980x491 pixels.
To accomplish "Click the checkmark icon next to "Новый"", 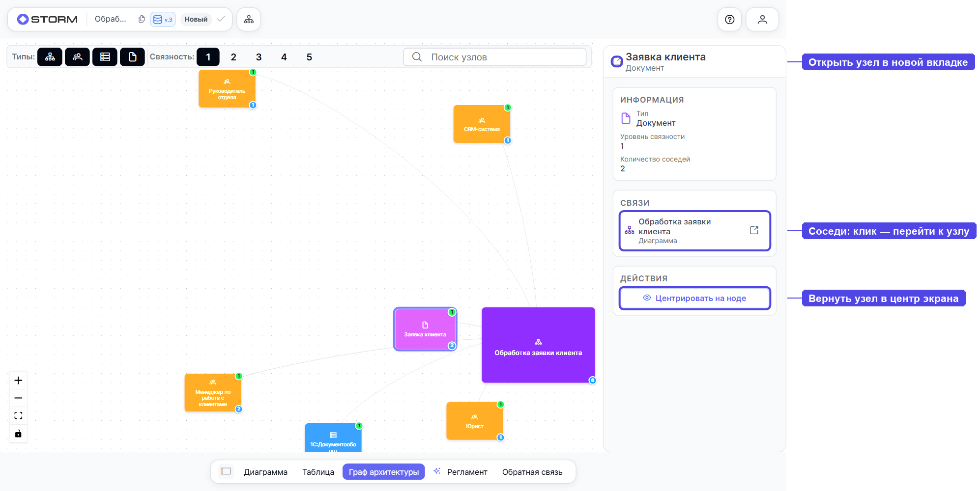I will pyautogui.click(x=221, y=19).
